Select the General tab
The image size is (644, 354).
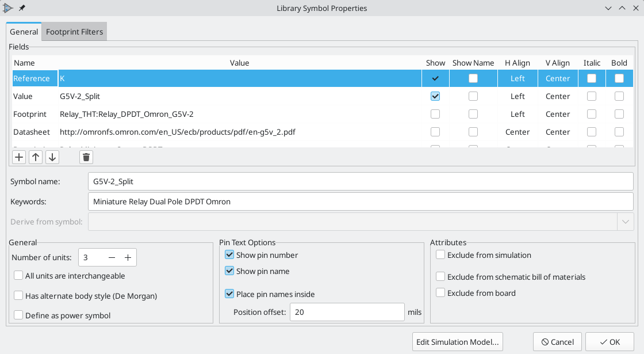coord(24,32)
